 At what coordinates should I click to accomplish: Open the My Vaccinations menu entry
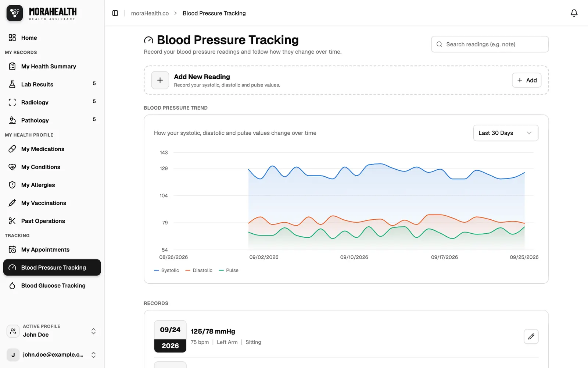coord(52,203)
